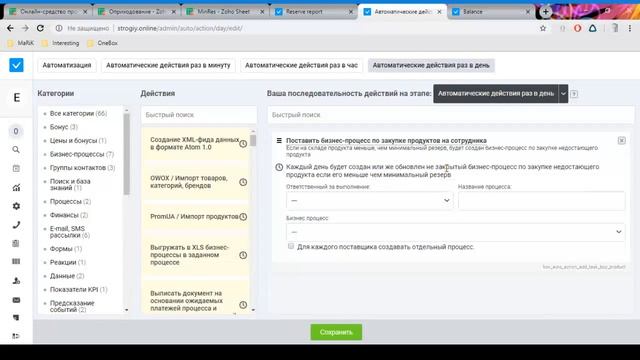Image resolution: width=640 pixels, height=360 pixels.
Task: Click the green 'Сохранить' button
Action: 336,332
